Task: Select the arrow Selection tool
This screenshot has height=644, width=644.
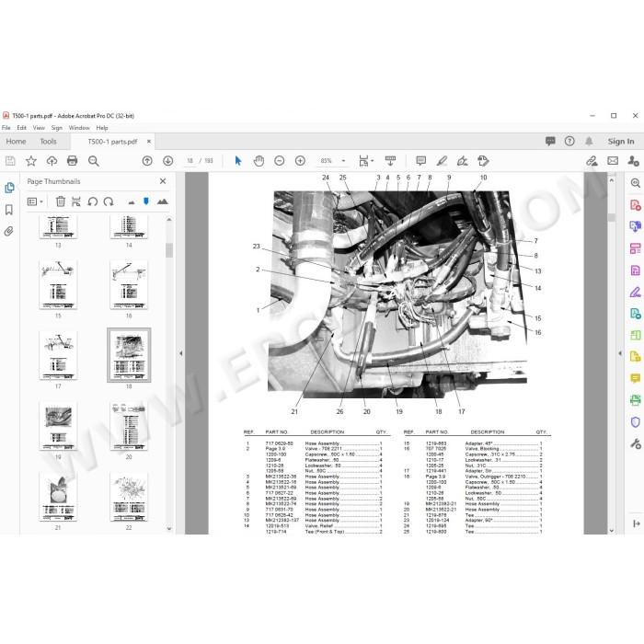Action: pos(237,161)
